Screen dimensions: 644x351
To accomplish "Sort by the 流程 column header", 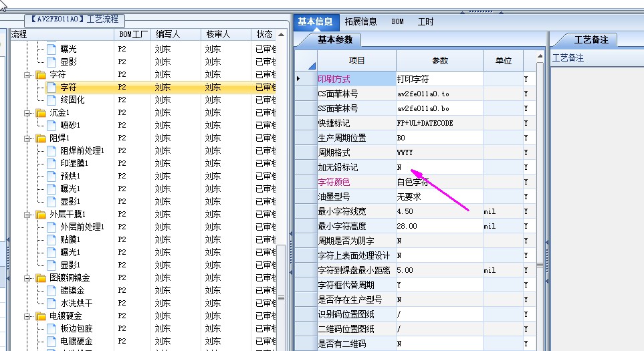I will (62, 35).
